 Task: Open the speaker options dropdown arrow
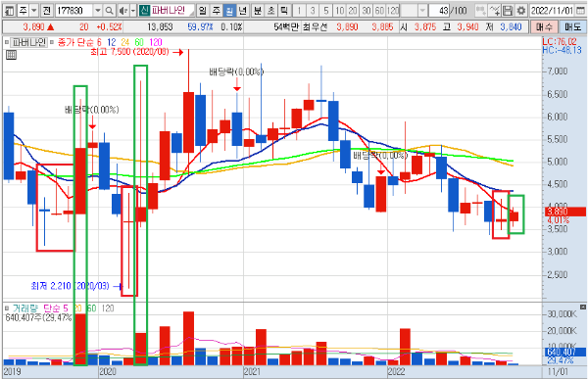[133, 11]
